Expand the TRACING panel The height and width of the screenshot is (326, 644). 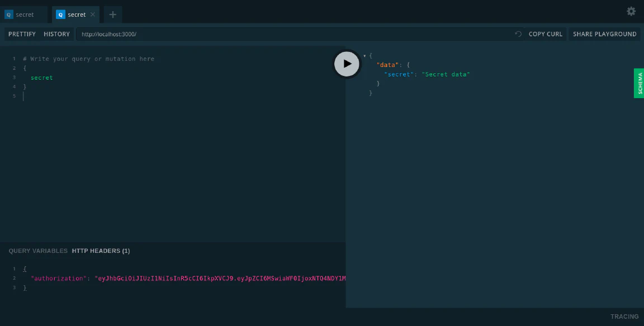pyautogui.click(x=624, y=317)
